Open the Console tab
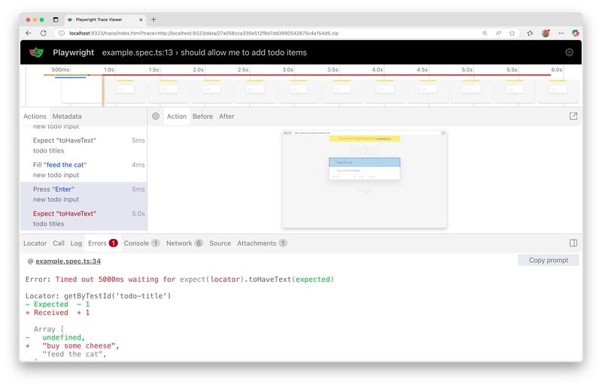 click(x=141, y=243)
